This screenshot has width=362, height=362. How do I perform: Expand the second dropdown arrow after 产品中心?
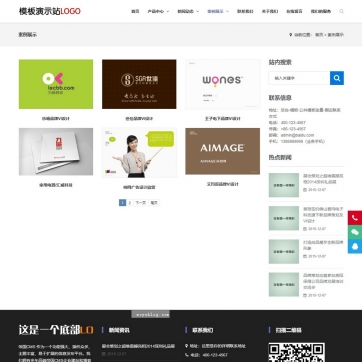[197, 11]
